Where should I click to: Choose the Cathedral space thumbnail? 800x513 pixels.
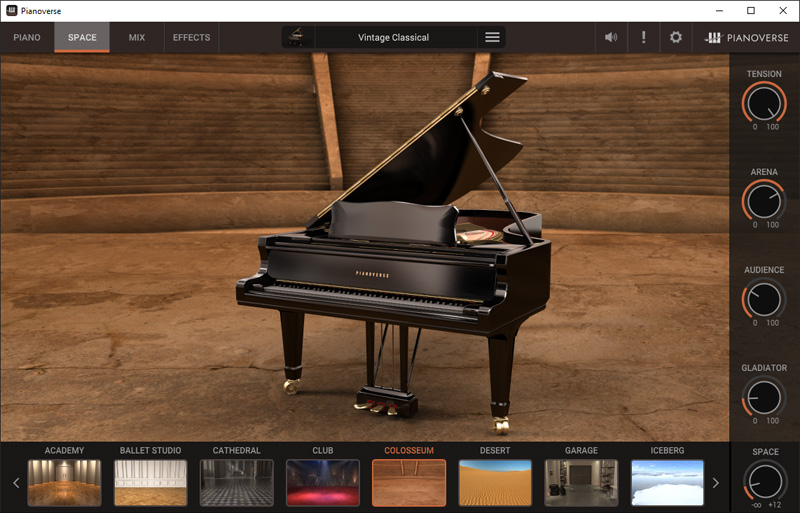(236, 483)
